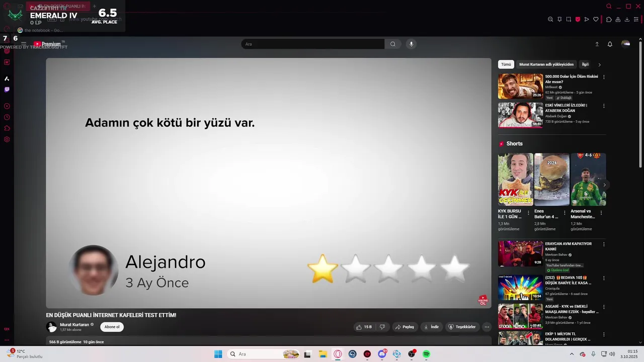
Task: Open options for Enes Batur'un short
Action: coord(565,213)
